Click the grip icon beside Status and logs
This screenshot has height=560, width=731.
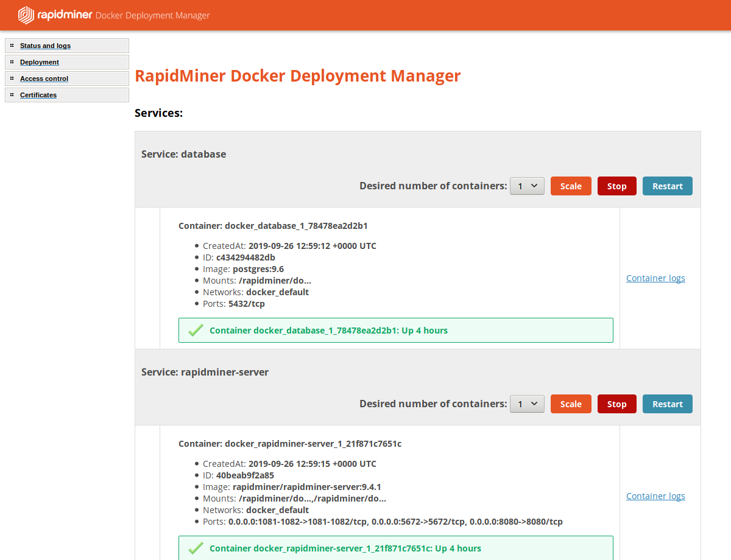[12, 46]
